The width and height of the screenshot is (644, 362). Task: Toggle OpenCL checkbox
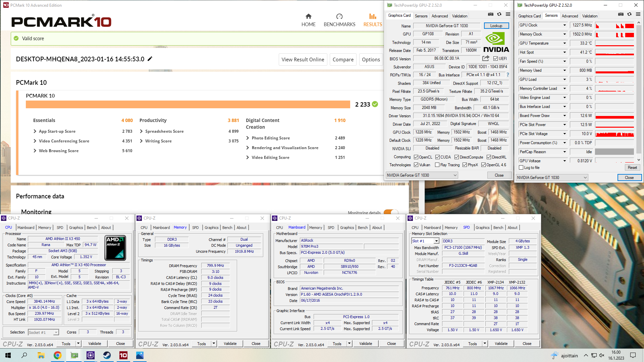pyautogui.click(x=416, y=157)
